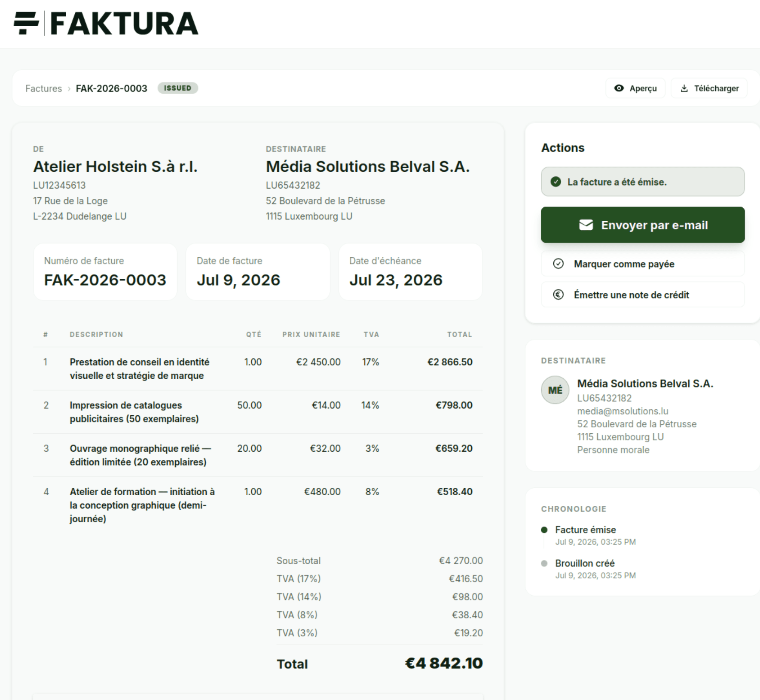Click the €518.40 line total

click(x=455, y=492)
